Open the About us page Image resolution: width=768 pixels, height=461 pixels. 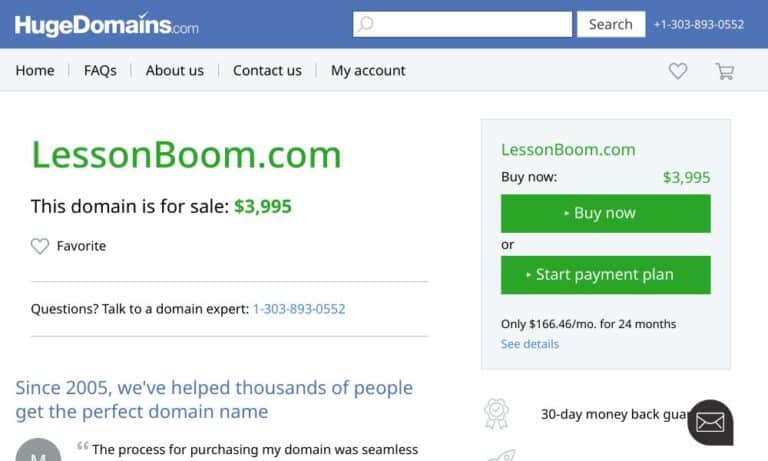(174, 71)
